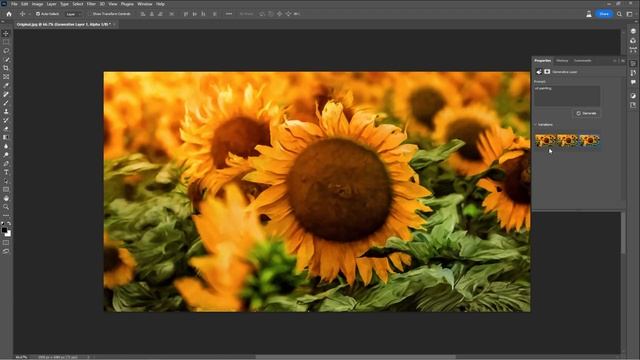The height and width of the screenshot is (360, 640).
Task: Click the Share button
Action: 604,14
